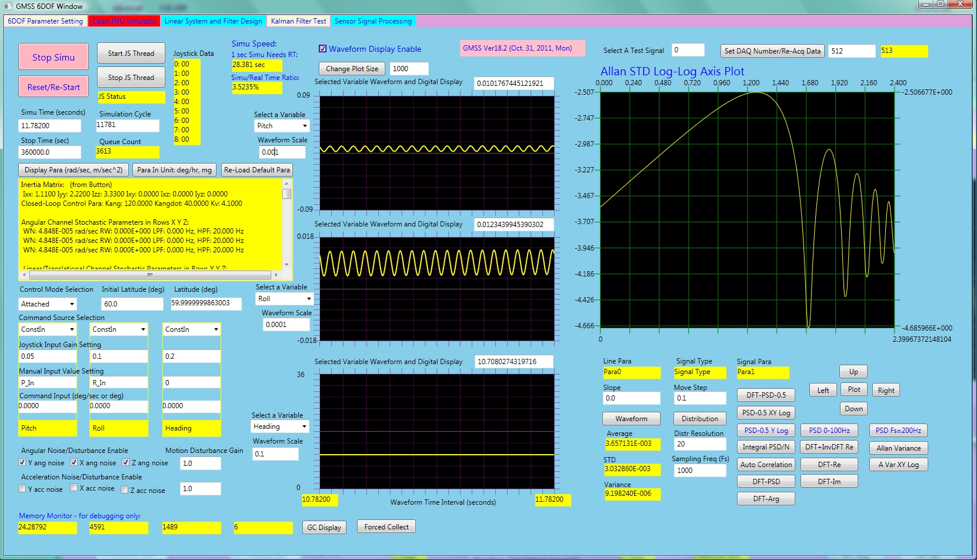This screenshot has width=977, height=560.
Task: Click the Stop Time input field
Action: [49, 152]
